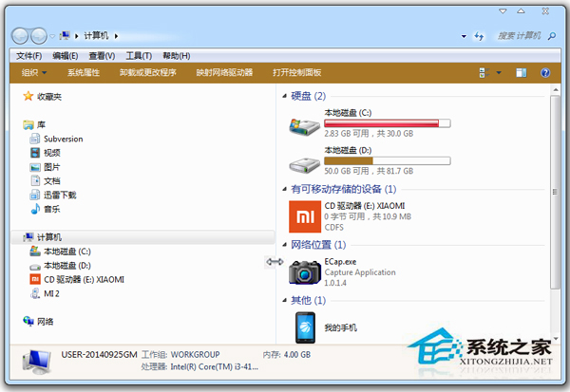Click the magnifier search icon
The image size is (570, 392).
[x=552, y=36]
